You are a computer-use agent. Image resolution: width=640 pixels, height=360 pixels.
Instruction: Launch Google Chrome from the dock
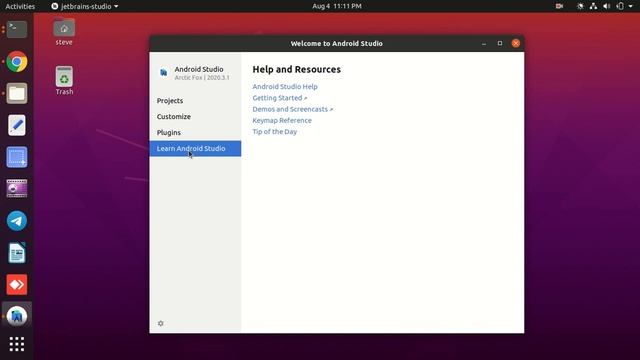17,62
